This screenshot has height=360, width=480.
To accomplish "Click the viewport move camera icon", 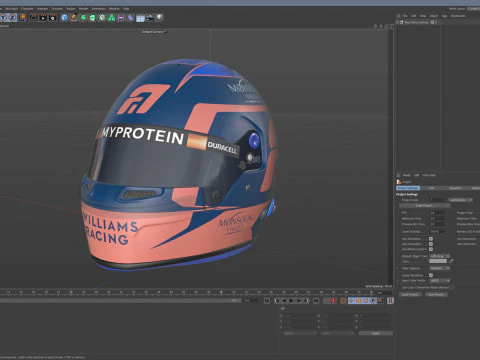I will tap(376, 26).
